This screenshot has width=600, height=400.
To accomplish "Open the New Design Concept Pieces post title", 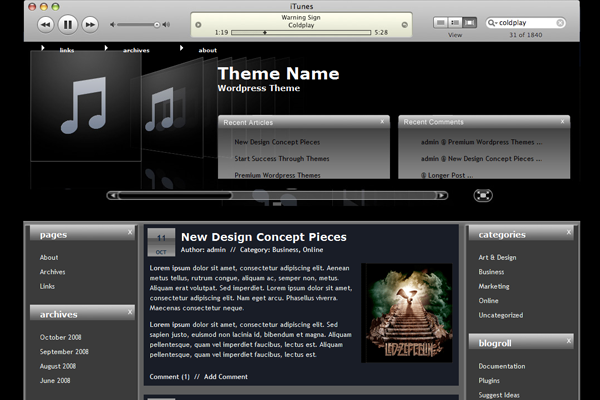I will pyautogui.click(x=264, y=237).
